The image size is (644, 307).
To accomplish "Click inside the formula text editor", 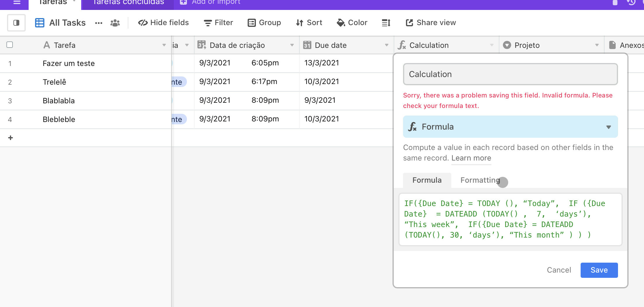I will [511, 219].
